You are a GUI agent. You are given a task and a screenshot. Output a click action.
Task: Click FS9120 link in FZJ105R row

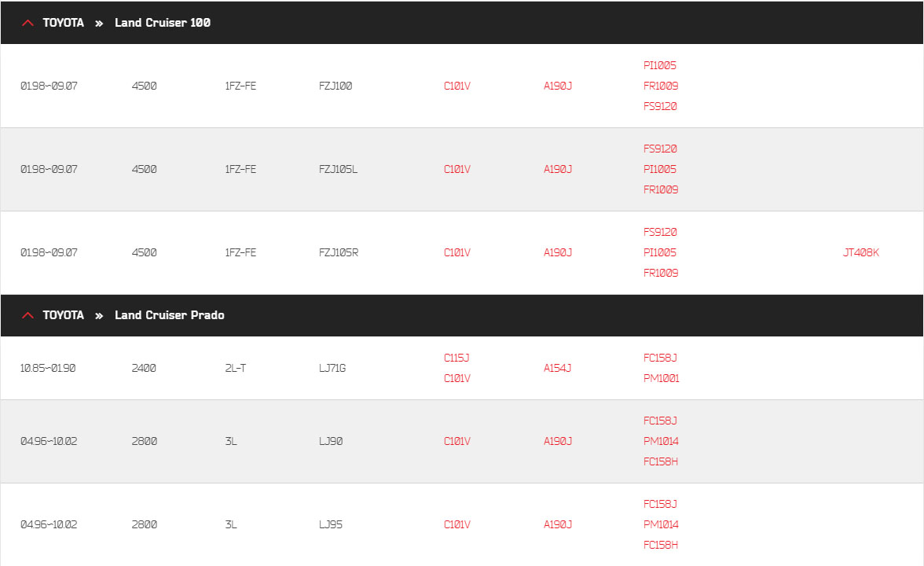(x=659, y=233)
